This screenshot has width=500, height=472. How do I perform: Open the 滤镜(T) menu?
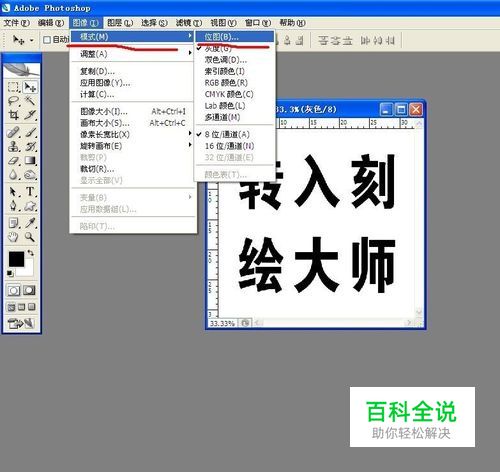pyautogui.click(x=189, y=23)
